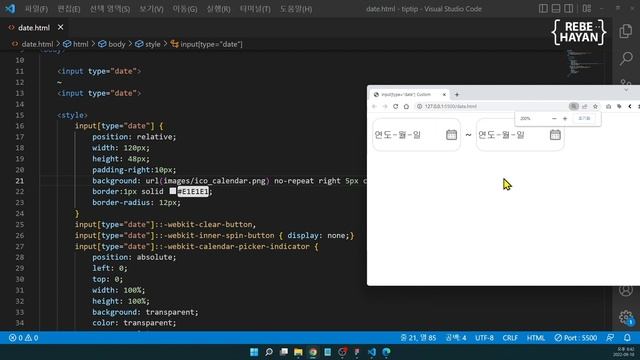
Task: Click the VS Code logo in the title bar
Action: click(10, 9)
